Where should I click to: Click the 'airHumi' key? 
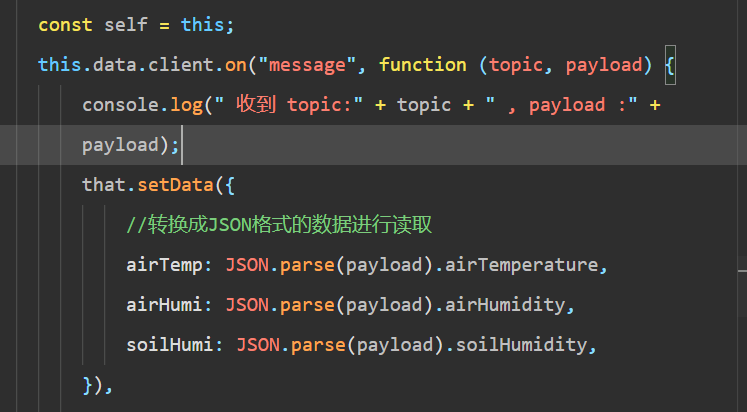tap(164, 305)
